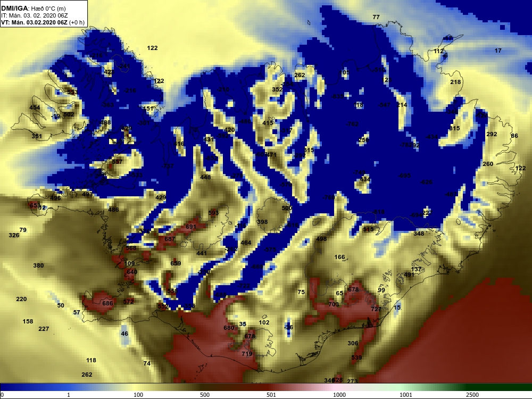Click the map value '568'
This screenshot has width=532, height=399.
coord(131,248)
